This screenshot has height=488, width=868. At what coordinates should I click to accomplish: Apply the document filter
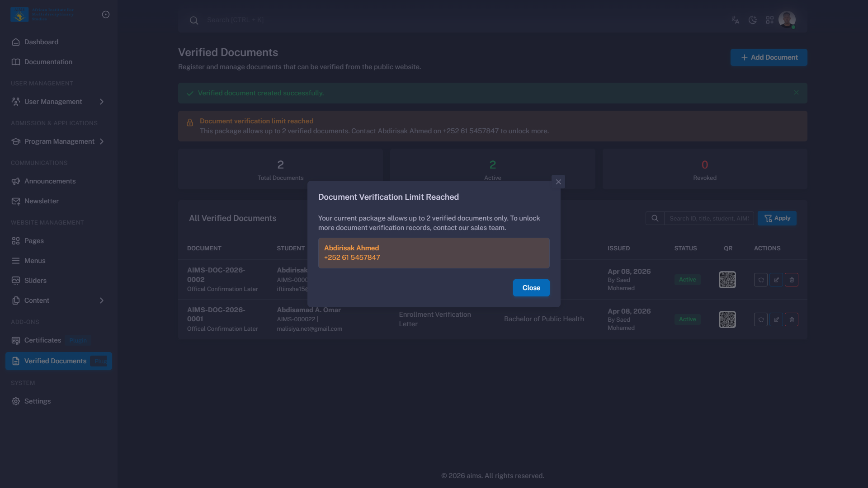click(777, 218)
